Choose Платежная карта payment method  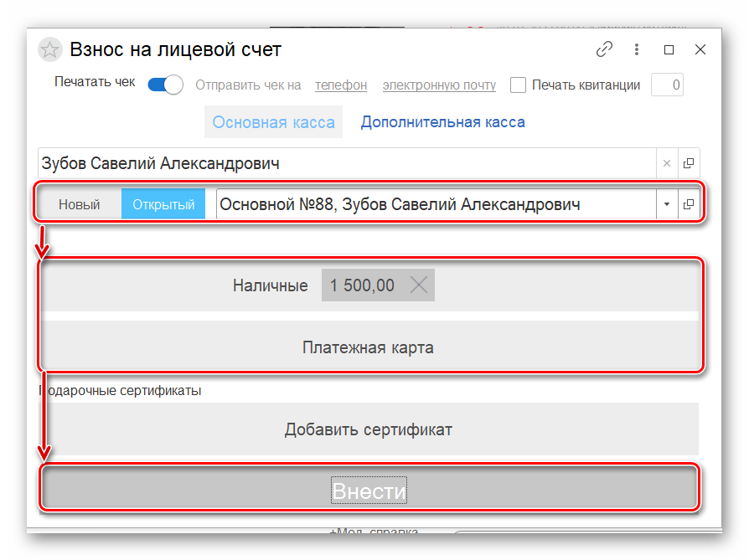(x=369, y=347)
